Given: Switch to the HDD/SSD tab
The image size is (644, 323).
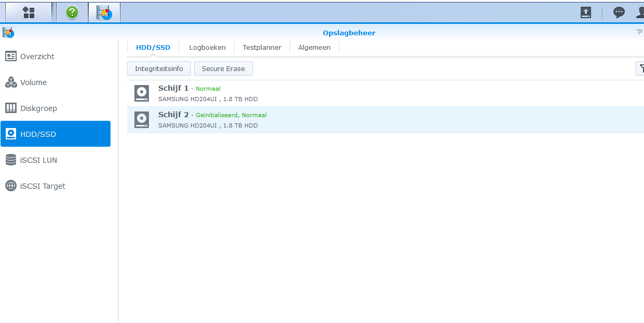Looking at the screenshot, I should pyautogui.click(x=153, y=47).
